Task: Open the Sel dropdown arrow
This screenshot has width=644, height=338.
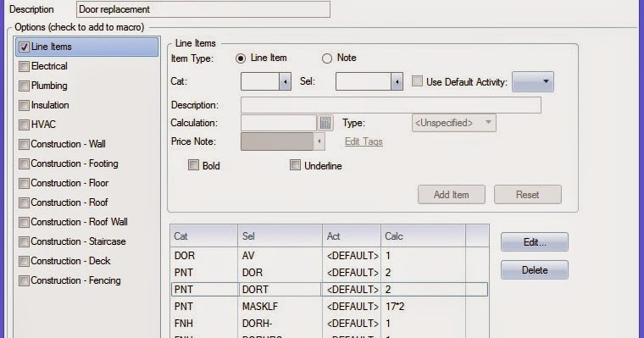Action: click(x=397, y=81)
